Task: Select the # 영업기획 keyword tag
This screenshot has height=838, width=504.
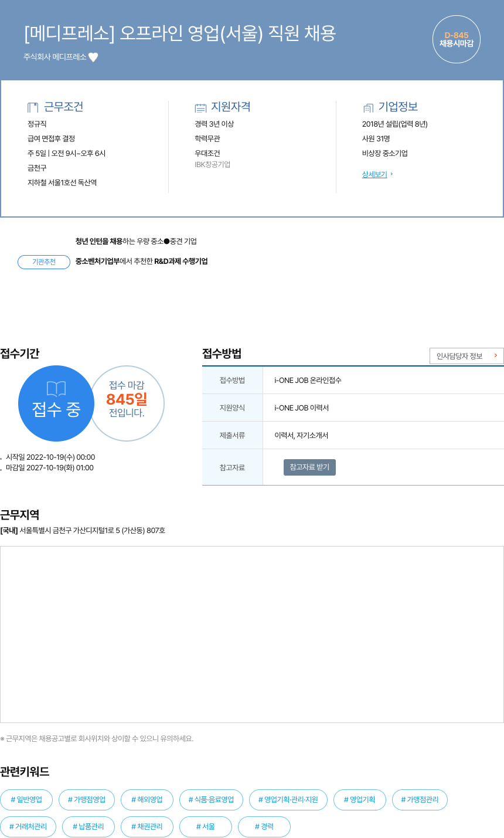Action: 360,800
